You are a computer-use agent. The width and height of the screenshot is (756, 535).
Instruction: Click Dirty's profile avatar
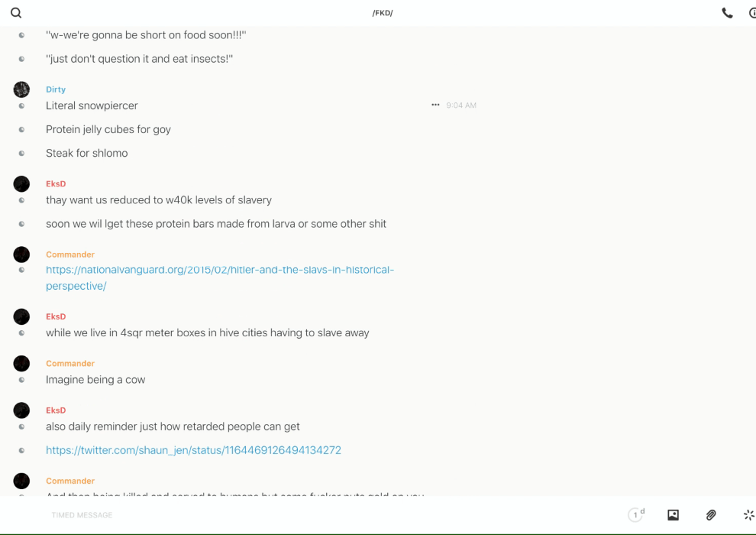point(21,89)
